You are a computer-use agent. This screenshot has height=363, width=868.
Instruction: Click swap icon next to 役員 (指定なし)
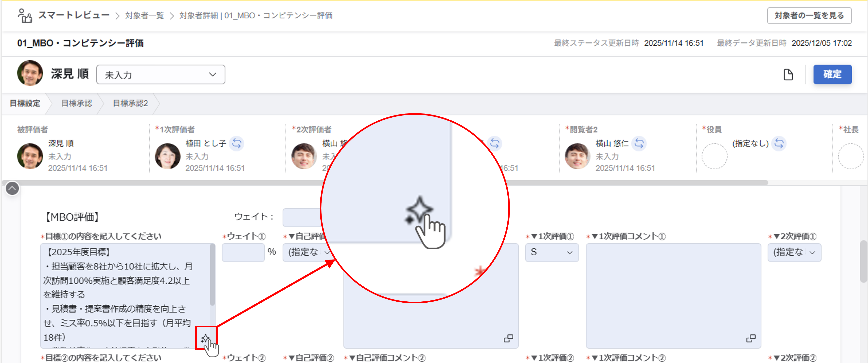pos(779,144)
